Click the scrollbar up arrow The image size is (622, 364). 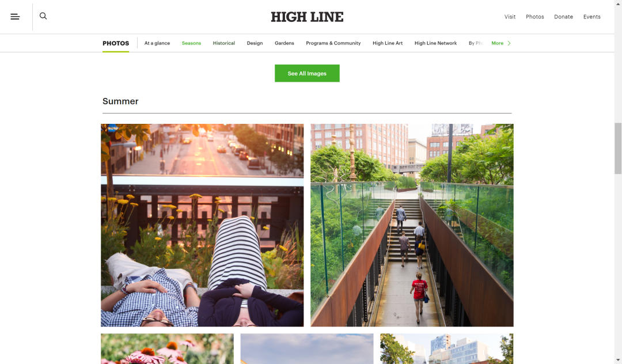[618, 3]
